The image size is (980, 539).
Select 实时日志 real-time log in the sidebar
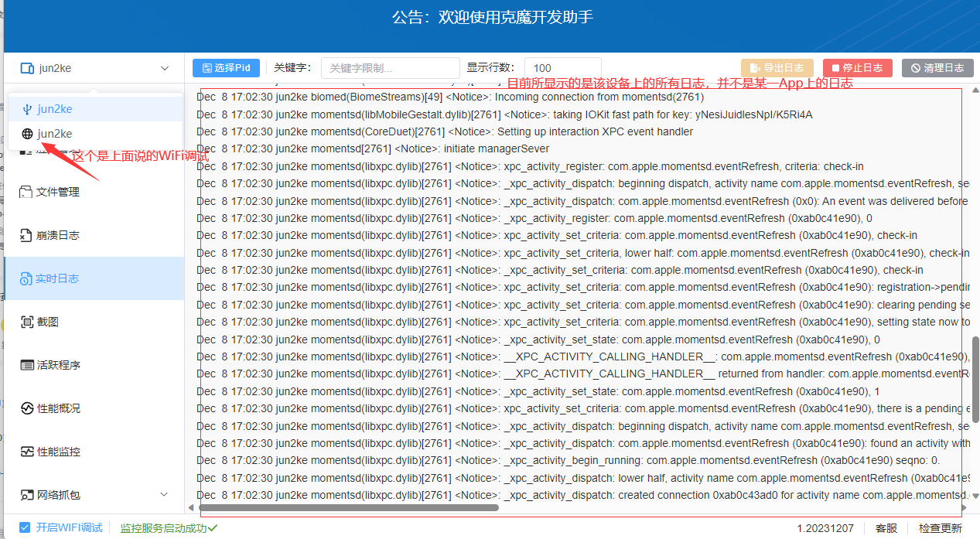(x=94, y=278)
